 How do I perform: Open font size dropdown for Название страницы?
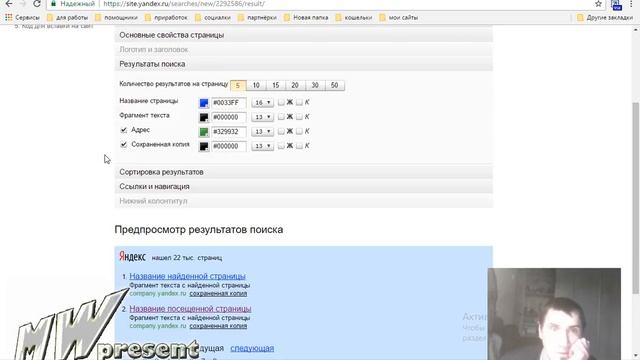(262, 102)
